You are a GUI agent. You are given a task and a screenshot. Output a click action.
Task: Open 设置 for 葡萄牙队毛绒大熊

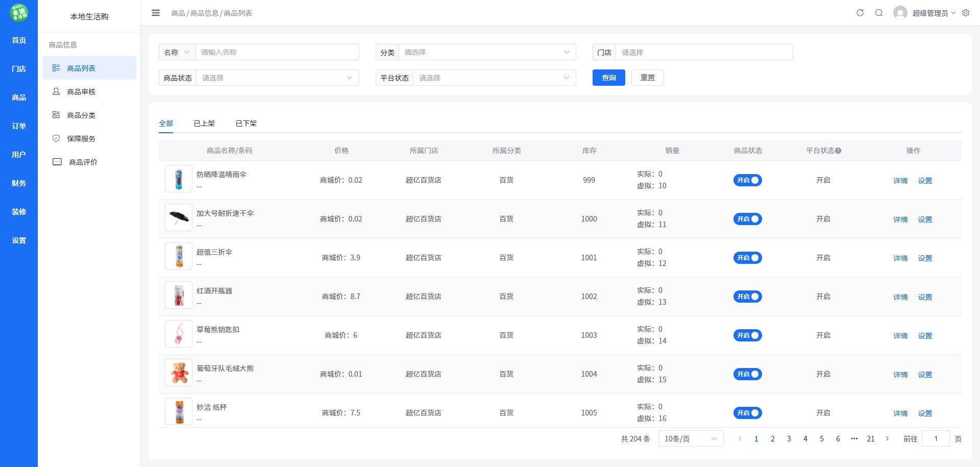(x=925, y=375)
